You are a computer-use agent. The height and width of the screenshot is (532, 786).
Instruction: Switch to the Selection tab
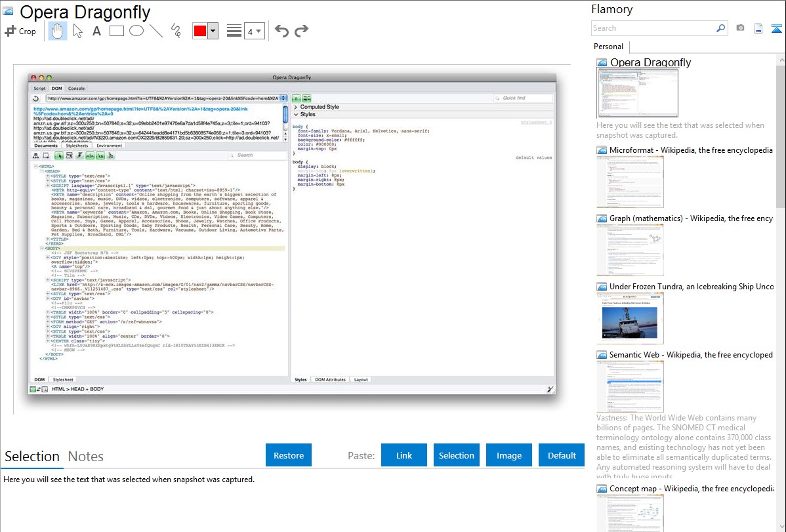point(32,457)
